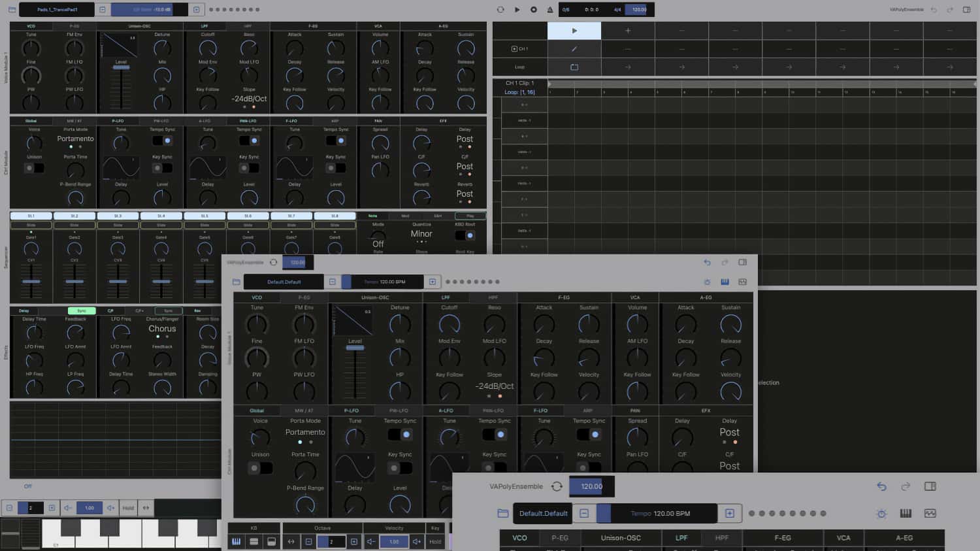Click the green Sync button in the Delay effects
The image size is (980, 551).
coord(82,311)
